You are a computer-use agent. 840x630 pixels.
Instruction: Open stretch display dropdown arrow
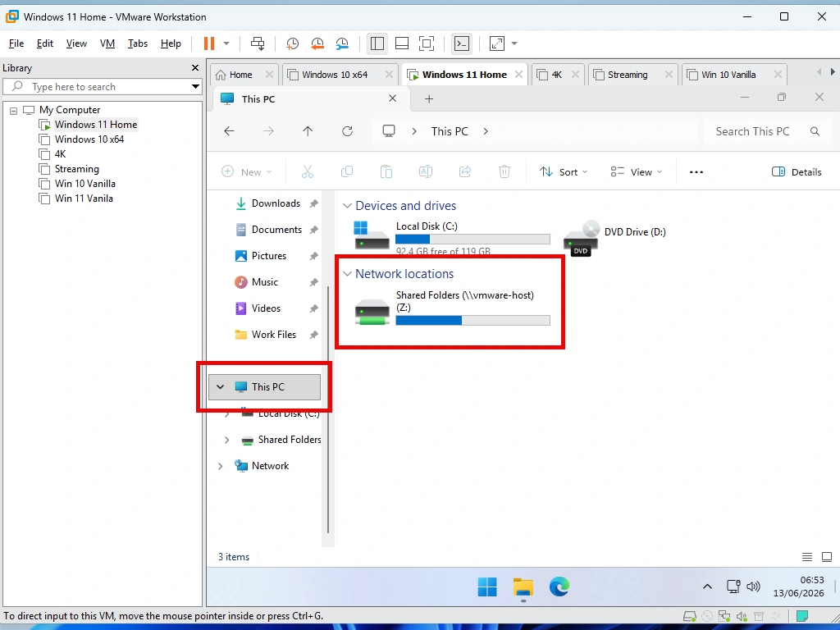[514, 43]
